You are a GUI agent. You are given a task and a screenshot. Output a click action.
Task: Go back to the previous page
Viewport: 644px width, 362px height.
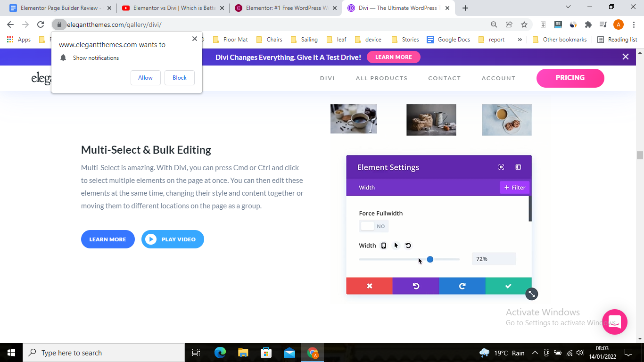click(10, 25)
